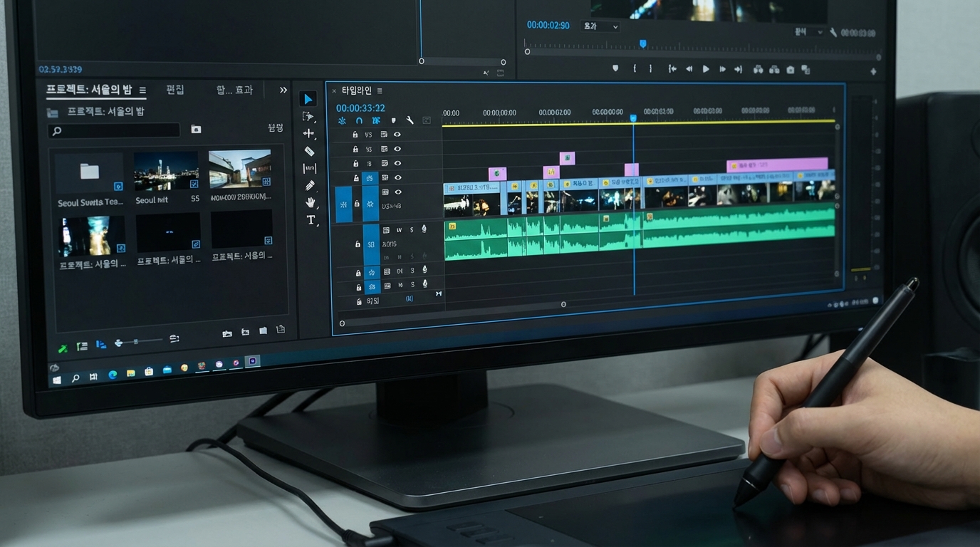Select the Slip tool
980x547 pixels.
310,168
